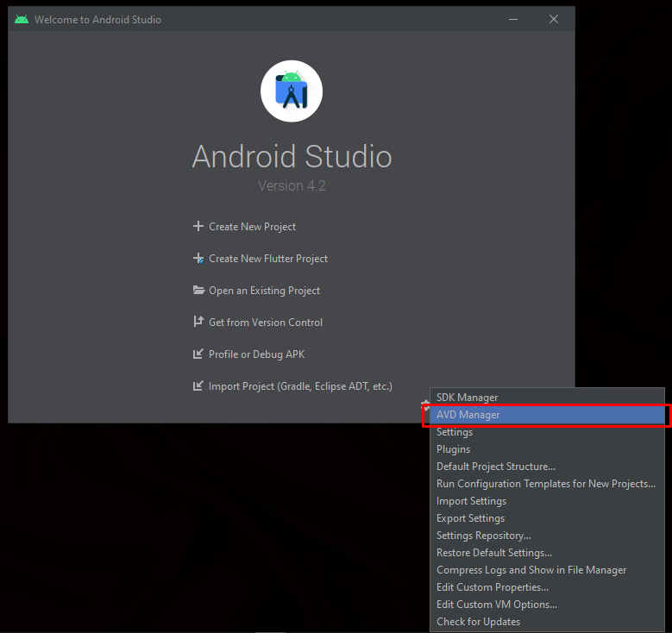This screenshot has width=672, height=633.
Task: Create New Project link
Action: point(252,227)
